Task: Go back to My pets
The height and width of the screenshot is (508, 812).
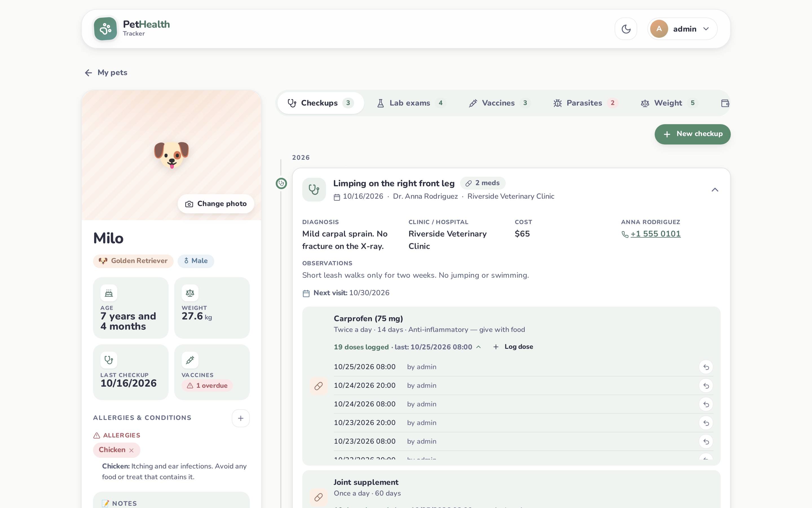Action: click(106, 73)
